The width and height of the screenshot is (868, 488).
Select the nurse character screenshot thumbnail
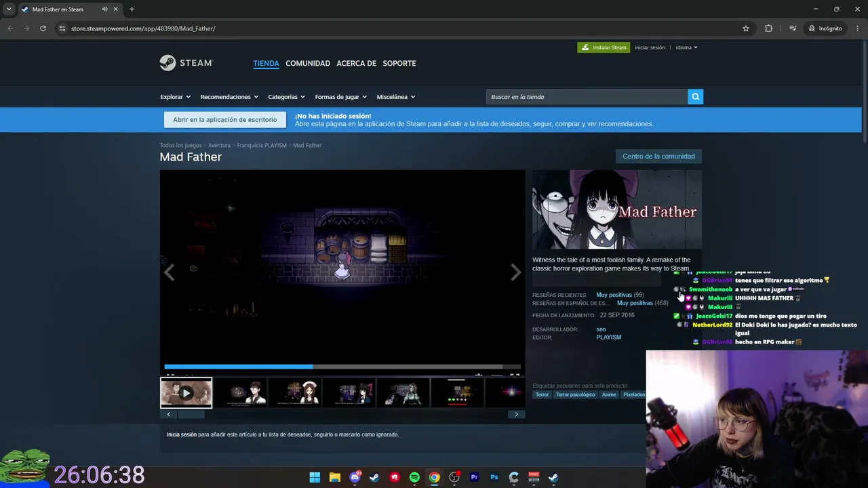[x=294, y=392]
